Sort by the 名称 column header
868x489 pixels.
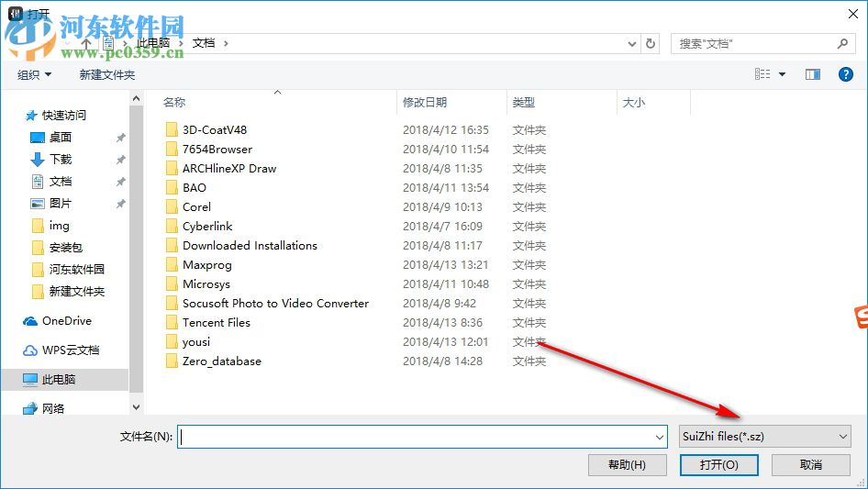173,103
